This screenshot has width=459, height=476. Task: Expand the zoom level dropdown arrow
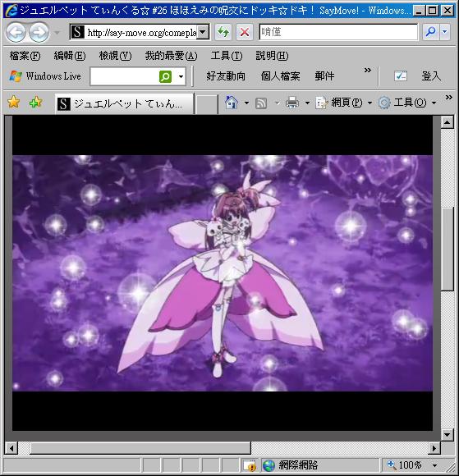click(x=435, y=465)
